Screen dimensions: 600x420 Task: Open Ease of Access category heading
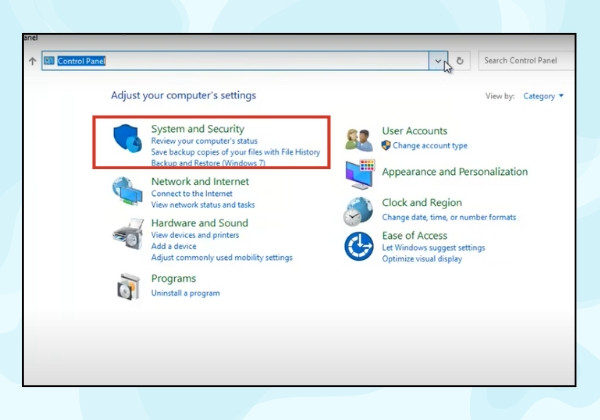click(x=414, y=235)
